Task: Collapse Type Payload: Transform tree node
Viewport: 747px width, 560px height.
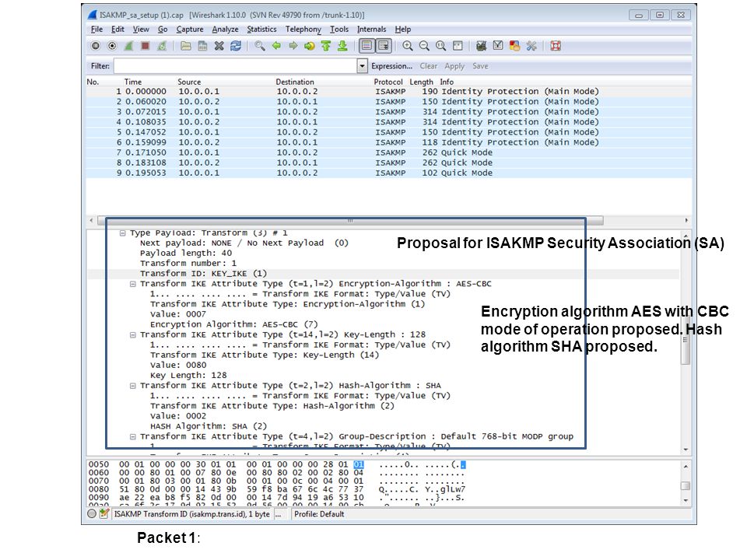Action: click(122, 233)
